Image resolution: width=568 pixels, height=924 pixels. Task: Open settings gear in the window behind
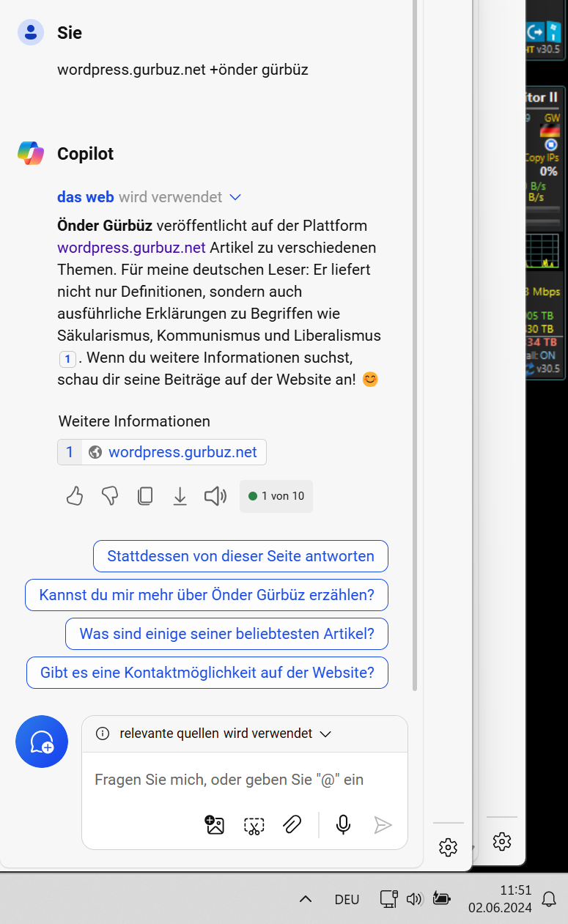pos(502,841)
